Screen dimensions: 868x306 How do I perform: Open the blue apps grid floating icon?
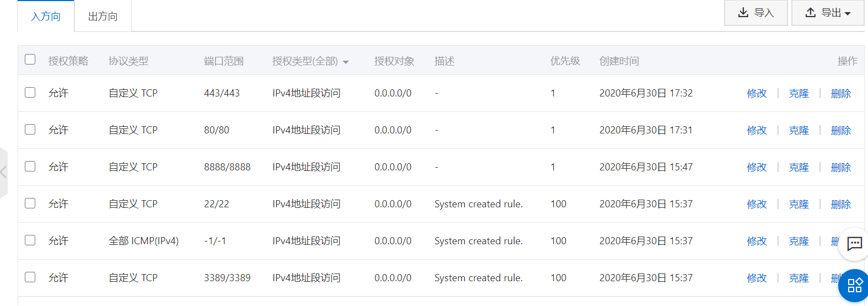tap(854, 285)
